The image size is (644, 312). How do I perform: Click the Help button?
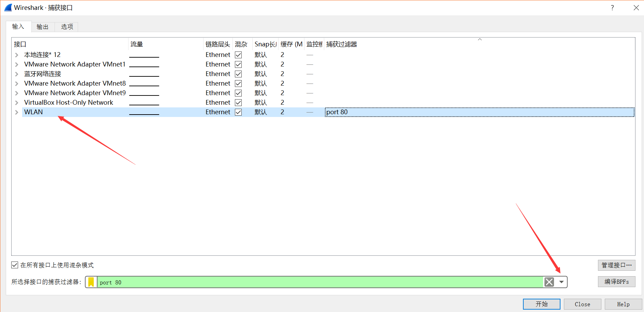click(x=623, y=304)
